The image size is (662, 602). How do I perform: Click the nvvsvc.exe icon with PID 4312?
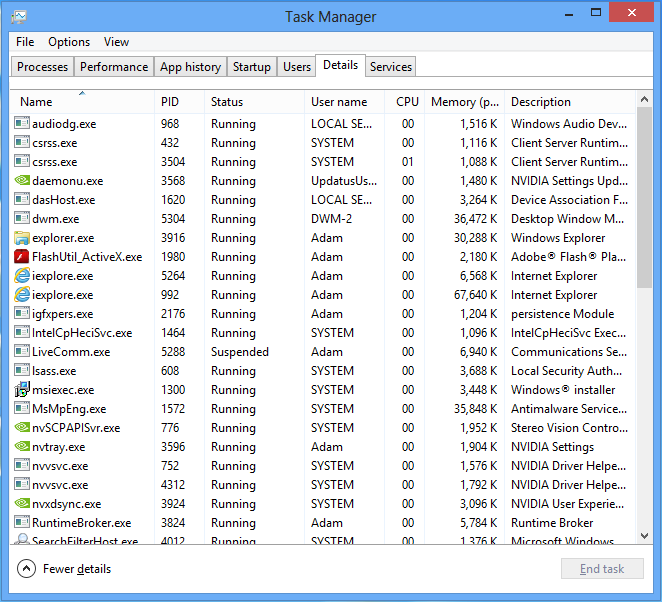tap(22, 484)
